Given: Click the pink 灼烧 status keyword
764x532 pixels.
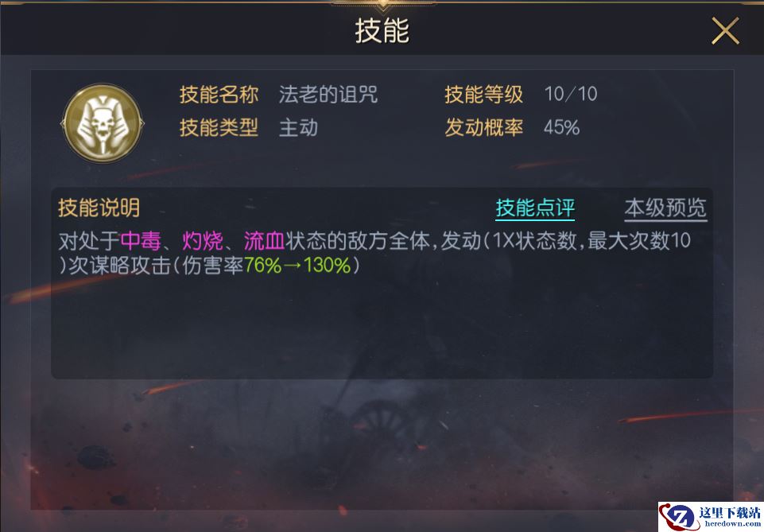Looking at the screenshot, I should pyautogui.click(x=202, y=241).
